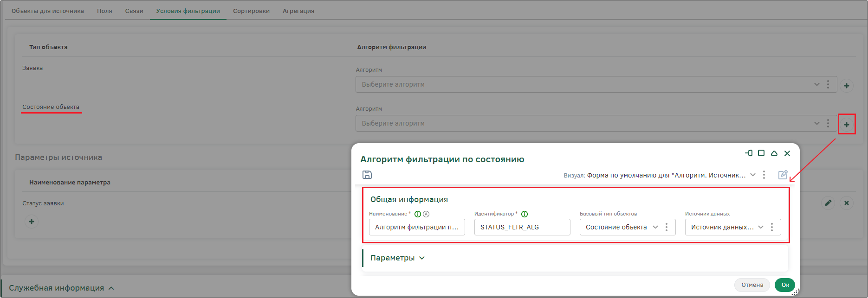Viewport: 868px width, 298px height.
Task: Expand the Параметры section
Action: (397, 258)
